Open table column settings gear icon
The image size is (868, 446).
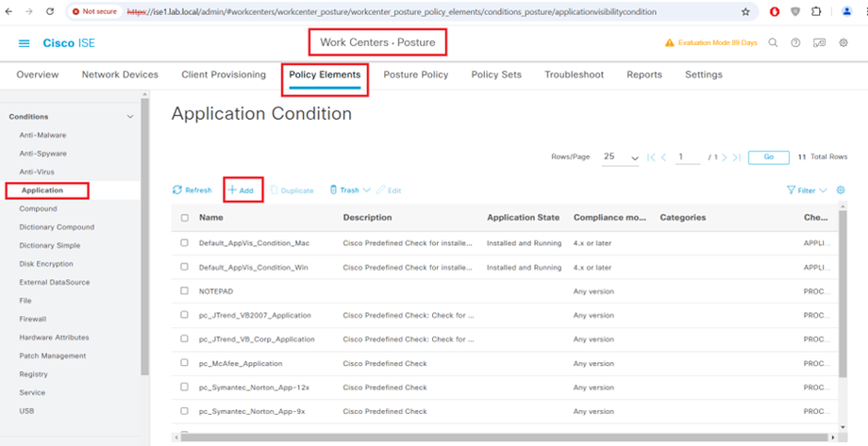pos(841,190)
